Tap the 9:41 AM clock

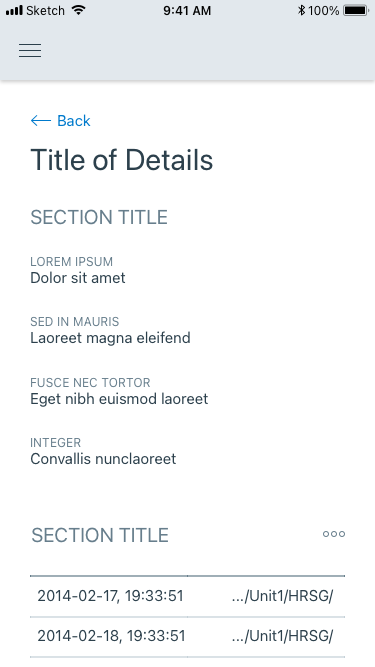pyautogui.click(x=187, y=10)
